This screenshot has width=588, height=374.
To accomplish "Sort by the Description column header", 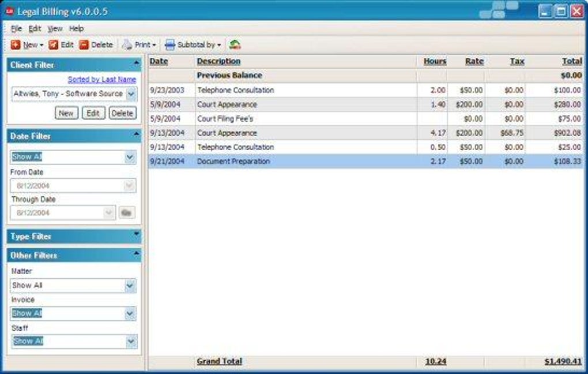I will 218,61.
